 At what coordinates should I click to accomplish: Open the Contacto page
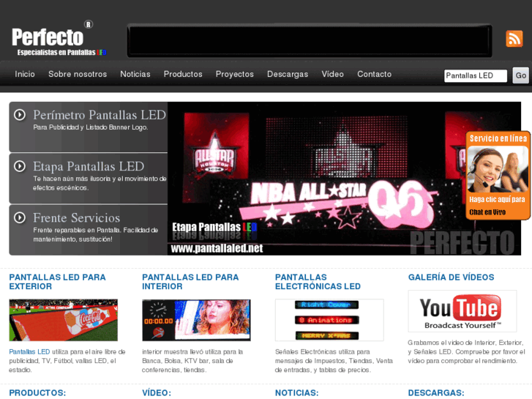(x=374, y=74)
